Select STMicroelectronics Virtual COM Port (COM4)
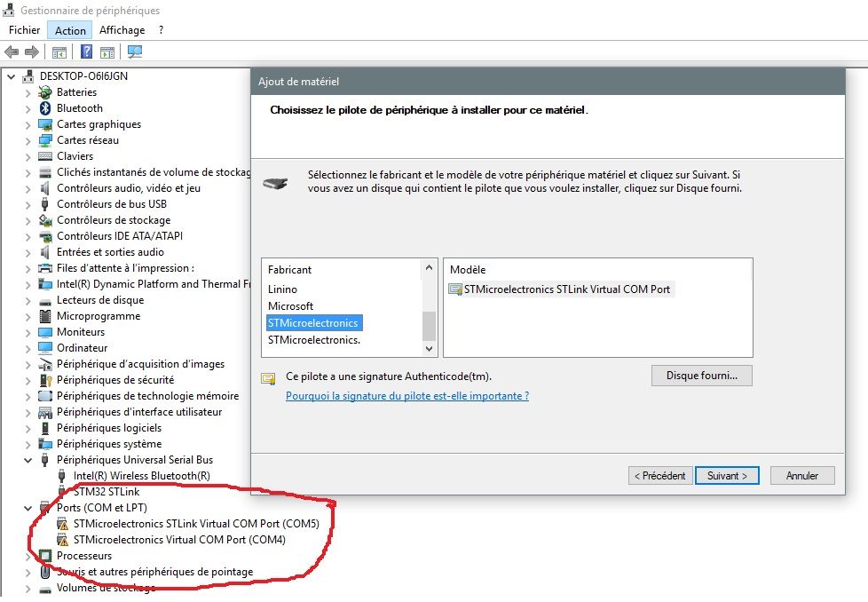The height and width of the screenshot is (602, 868). (x=179, y=540)
